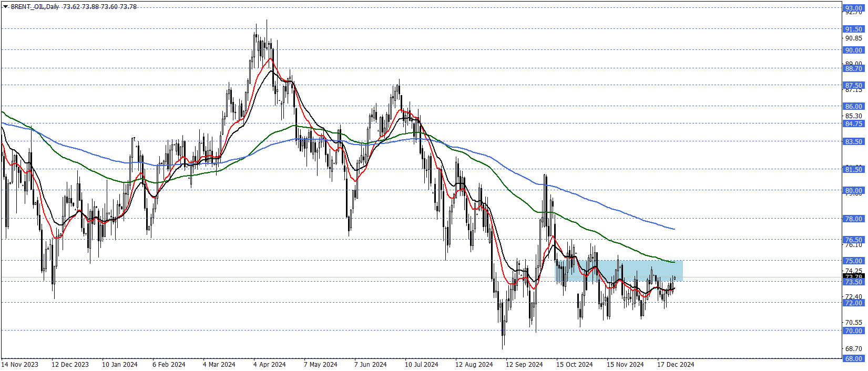Click the 7 Jun 2024 date label
Image resolution: width=868 pixels, height=371 pixels.
[370, 364]
